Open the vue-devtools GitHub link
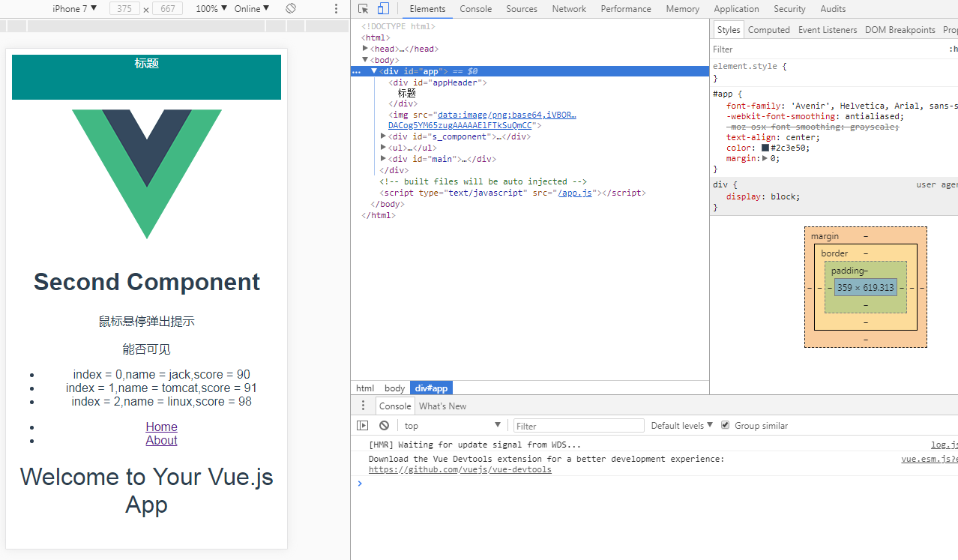 (460, 469)
